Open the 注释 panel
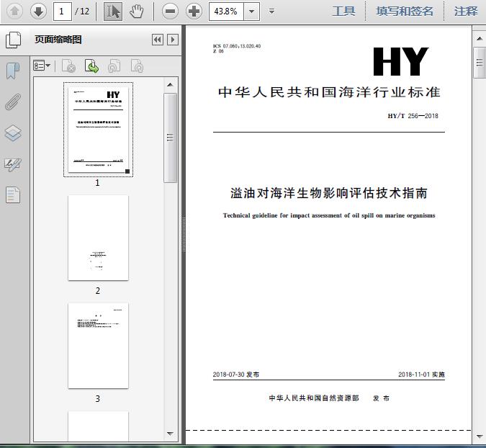This screenshot has height=448, width=486. pos(466,11)
